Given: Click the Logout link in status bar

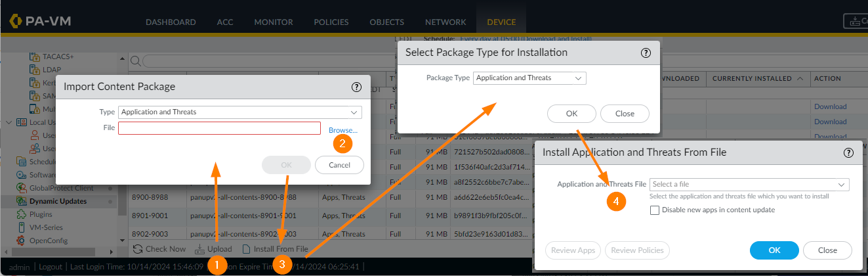Looking at the screenshot, I should (50, 267).
